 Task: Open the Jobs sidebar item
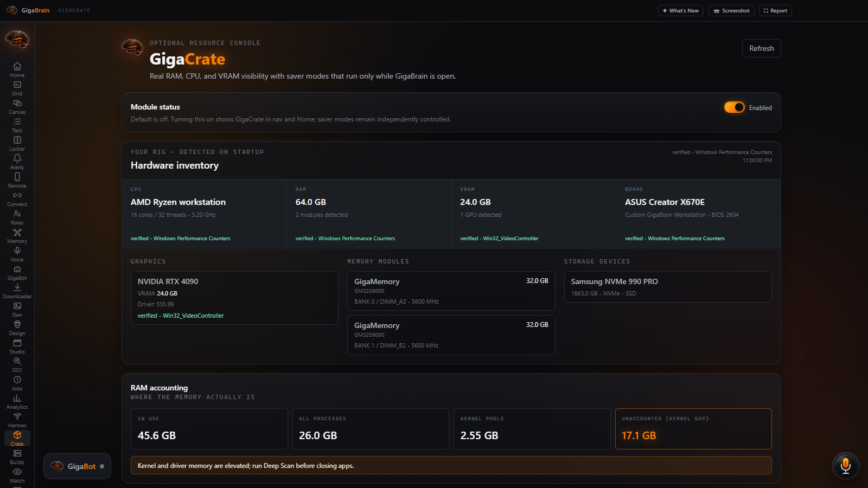click(x=17, y=383)
